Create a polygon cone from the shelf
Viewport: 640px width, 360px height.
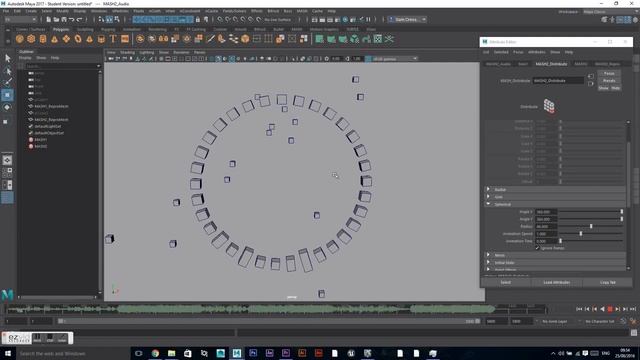click(x=54, y=39)
